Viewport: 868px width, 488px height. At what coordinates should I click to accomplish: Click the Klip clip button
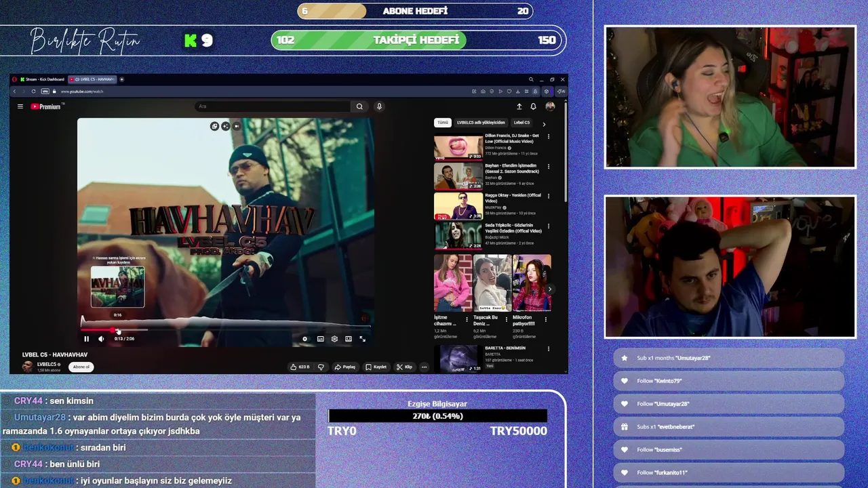pyautogui.click(x=405, y=367)
